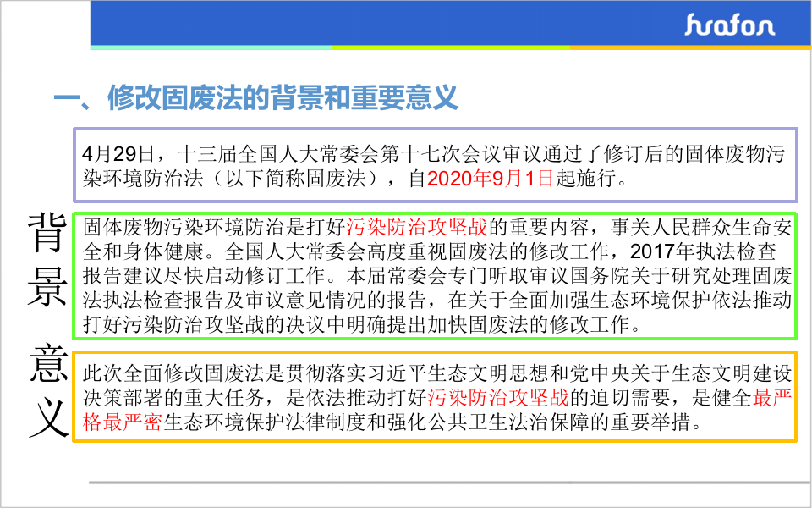Click the closing words "重要举措"
812x508 pixels.
point(650,422)
